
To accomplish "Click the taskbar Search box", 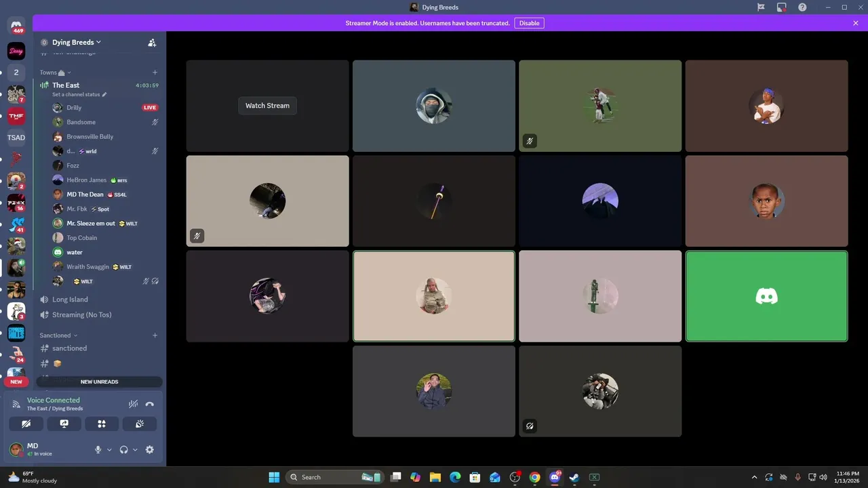I will coord(335,477).
